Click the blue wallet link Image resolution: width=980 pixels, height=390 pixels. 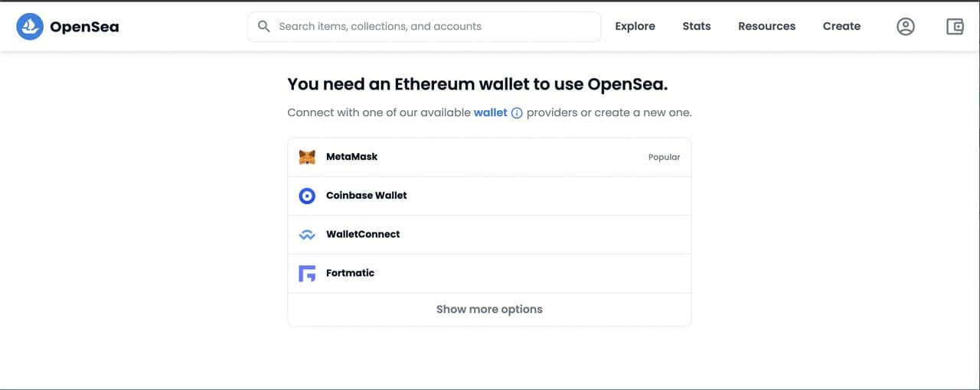tap(490, 112)
